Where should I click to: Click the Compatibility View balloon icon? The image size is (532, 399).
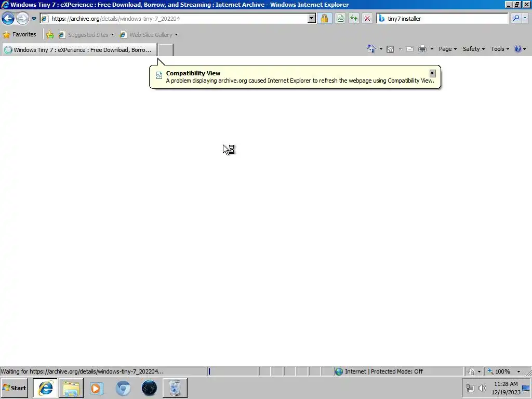click(x=159, y=75)
